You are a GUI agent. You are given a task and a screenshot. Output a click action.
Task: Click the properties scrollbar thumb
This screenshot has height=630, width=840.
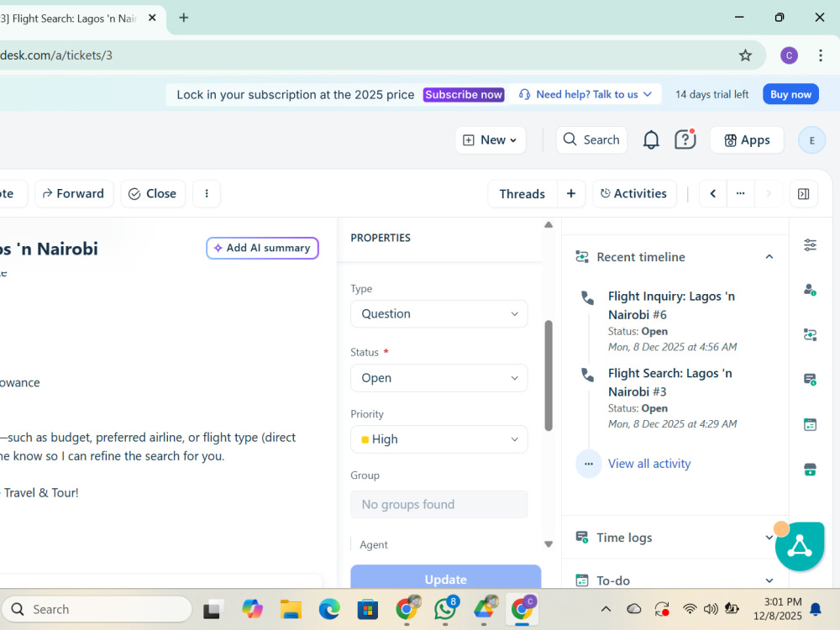[x=548, y=375]
